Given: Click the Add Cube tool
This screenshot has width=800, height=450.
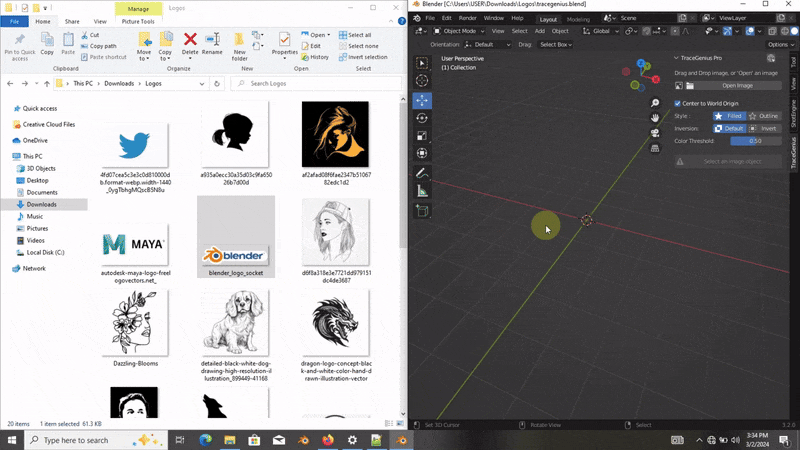Looking at the screenshot, I should point(422,212).
